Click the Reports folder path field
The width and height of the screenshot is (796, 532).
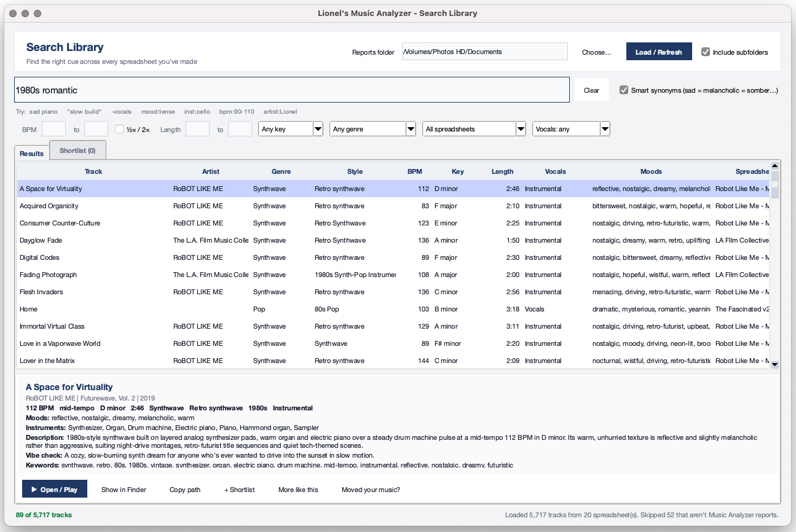[485, 52]
